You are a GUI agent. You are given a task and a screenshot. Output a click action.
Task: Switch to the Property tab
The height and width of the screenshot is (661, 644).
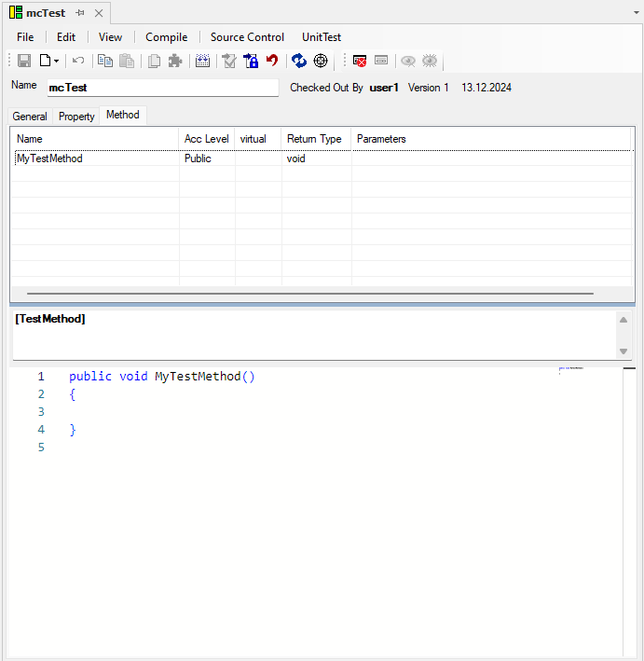(x=76, y=117)
